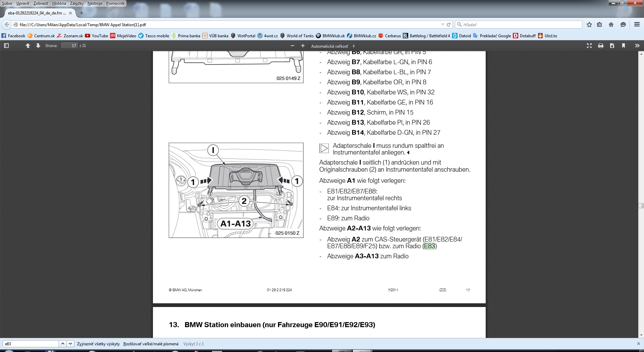Open the História menu
The height and width of the screenshot is (352, 644).
pos(59,3)
